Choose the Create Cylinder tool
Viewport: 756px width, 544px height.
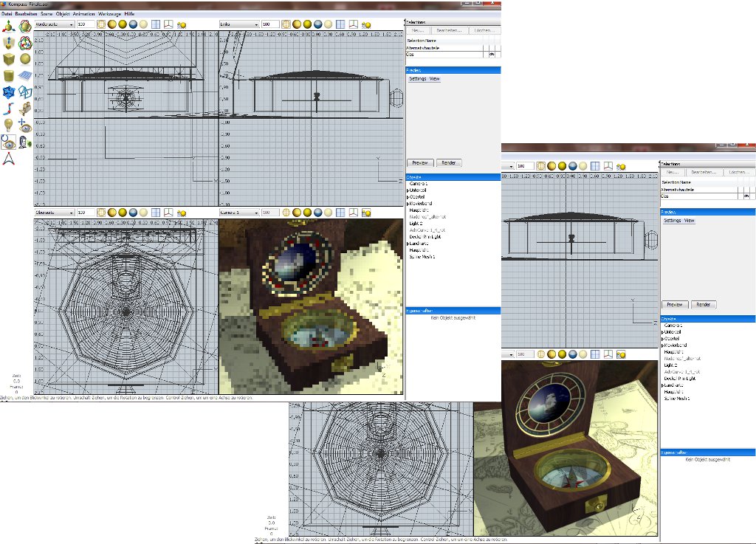point(9,75)
